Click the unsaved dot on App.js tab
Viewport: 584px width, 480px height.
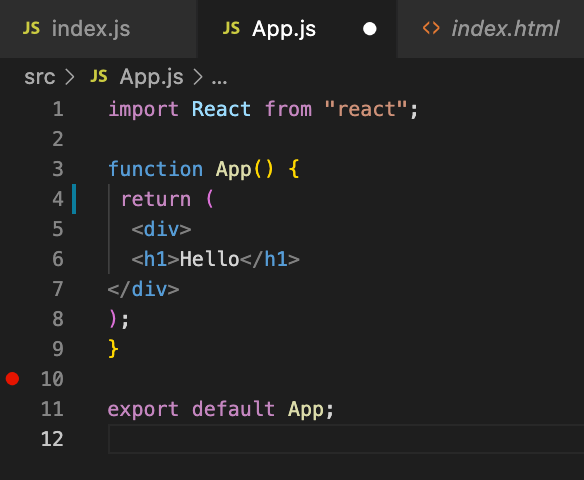pos(369,29)
